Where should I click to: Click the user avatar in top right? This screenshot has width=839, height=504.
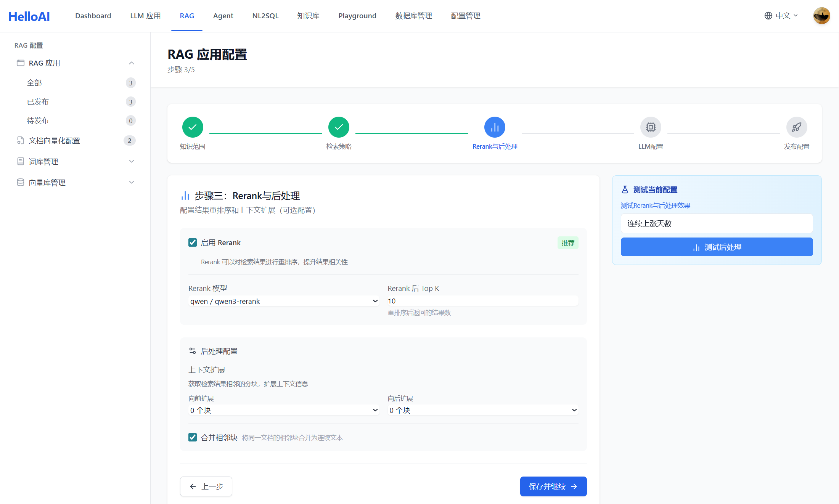tap(821, 16)
